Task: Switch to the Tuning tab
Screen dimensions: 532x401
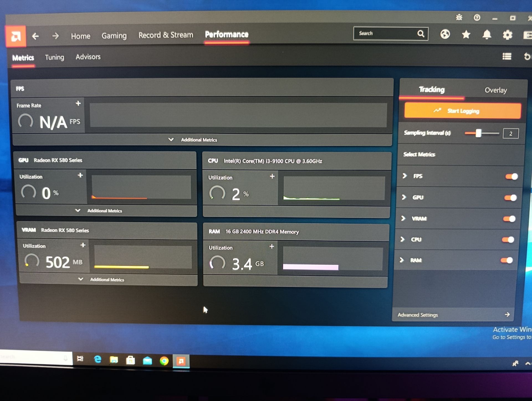Action: pos(54,57)
